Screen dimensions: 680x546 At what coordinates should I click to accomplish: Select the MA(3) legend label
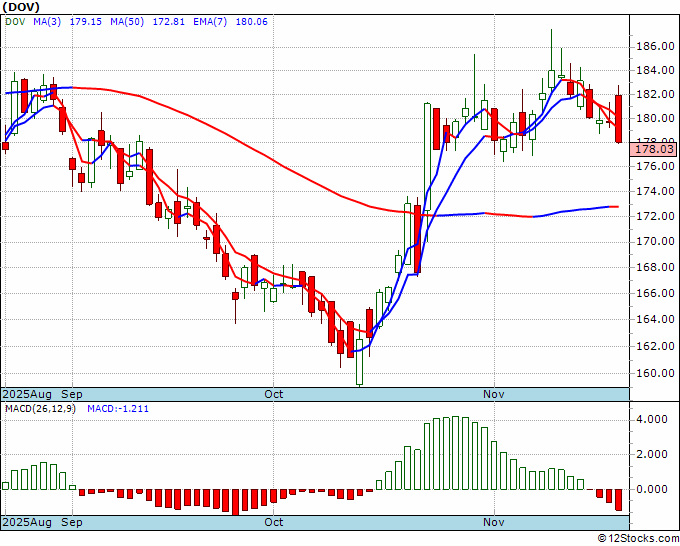tap(47, 22)
